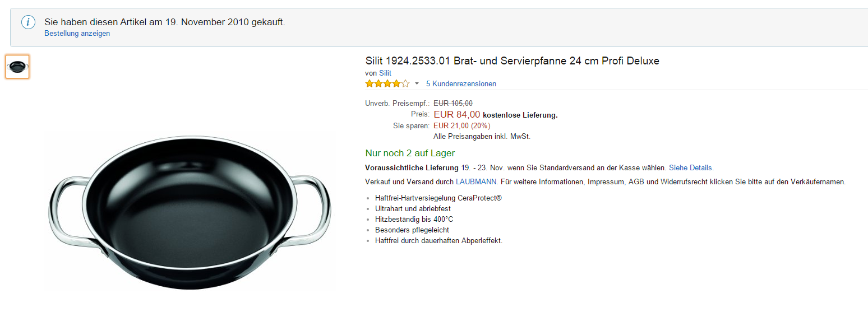The image size is (868, 312).
Task: Open the Siehe Details shipping link
Action: pos(691,167)
